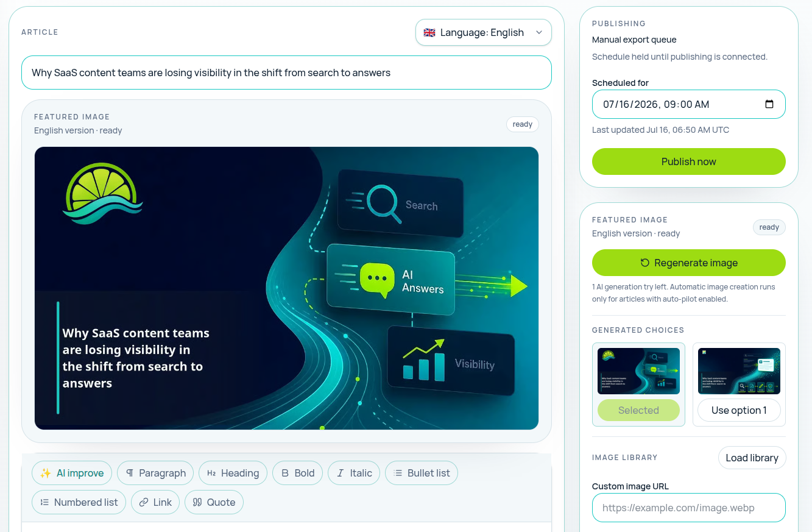This screenshot has width=812, height=532.
Task: Select the first generated choice thumbnail
Action: coord(638,371)
